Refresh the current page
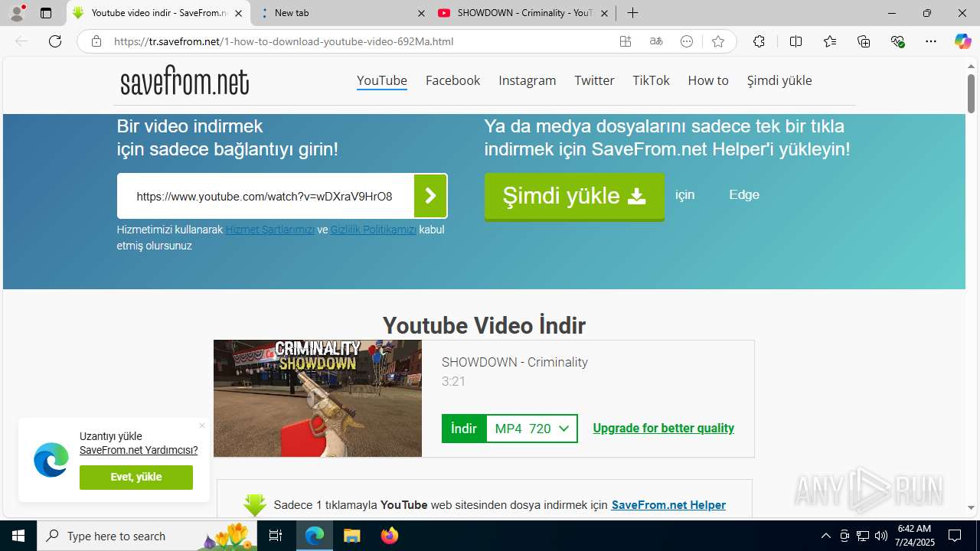Image resolution: width=980 pixels, height=551 pixels. point(55,41)
